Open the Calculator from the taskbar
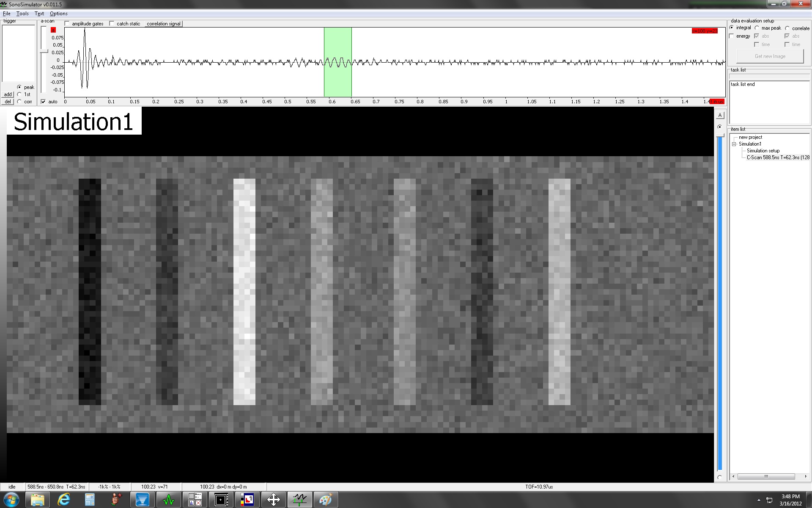The width and height of the screenshot is (812, 508). click(90, 500)
